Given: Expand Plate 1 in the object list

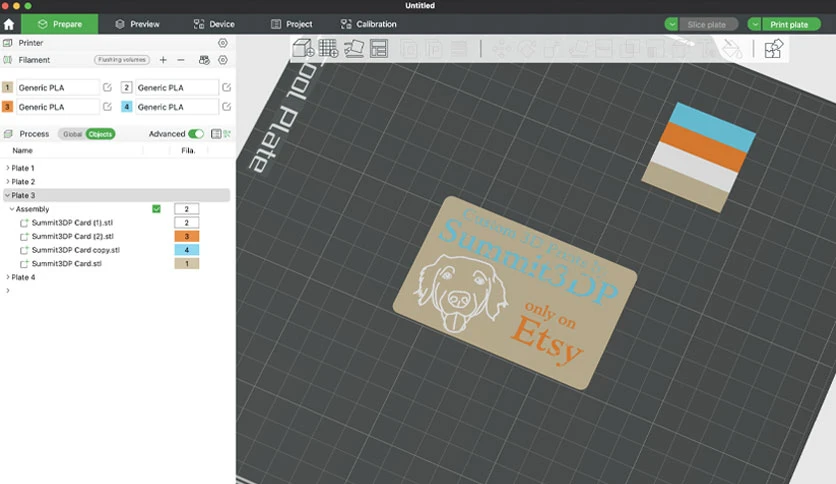Looking at the screenshot, I should click(7, 168).
